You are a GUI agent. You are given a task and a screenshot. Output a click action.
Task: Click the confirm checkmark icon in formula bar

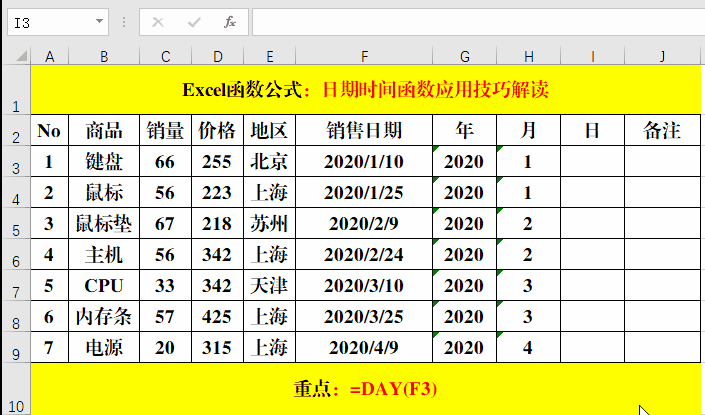(x=194, y=22)
